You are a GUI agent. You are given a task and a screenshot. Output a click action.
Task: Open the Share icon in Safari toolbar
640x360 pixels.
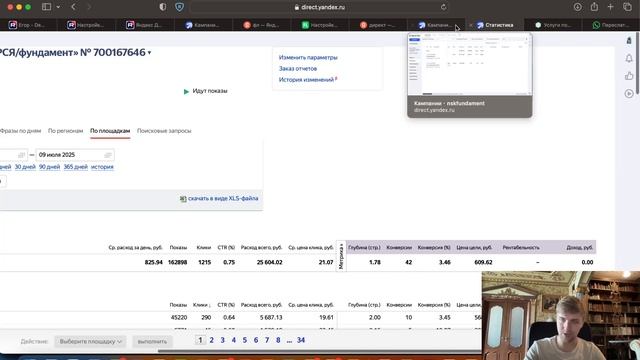pos(594,7)
